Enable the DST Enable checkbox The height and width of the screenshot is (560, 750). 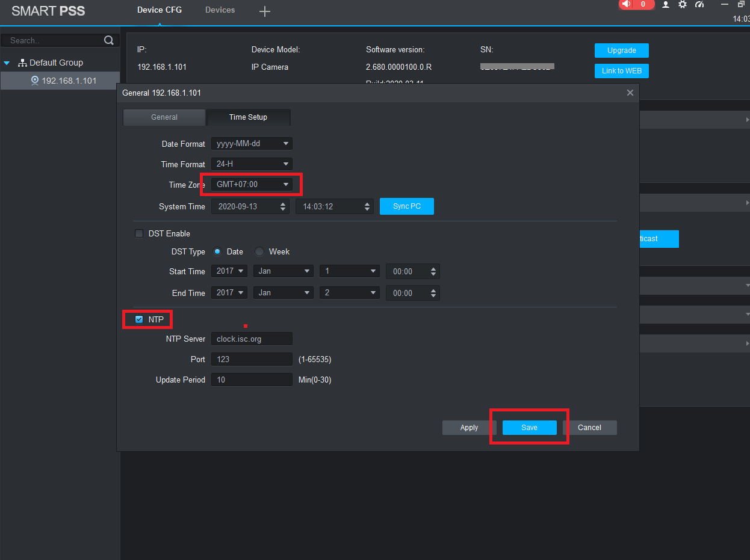(139, 233)
